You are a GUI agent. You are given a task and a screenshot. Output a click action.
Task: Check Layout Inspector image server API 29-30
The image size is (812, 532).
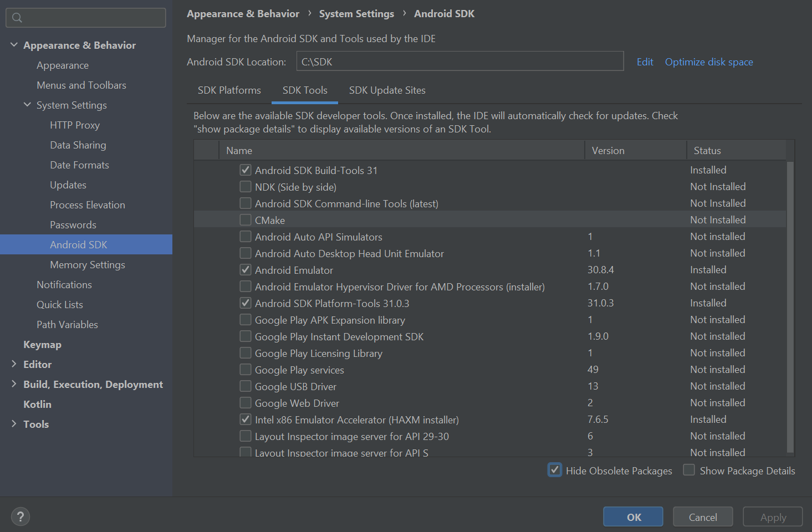pos(246,436)
